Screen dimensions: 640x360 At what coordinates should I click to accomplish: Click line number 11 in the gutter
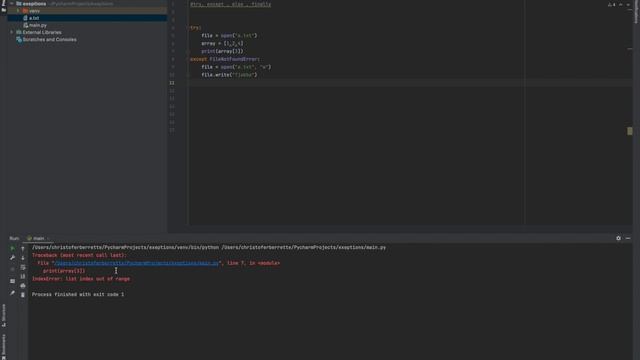click(172, 83)
